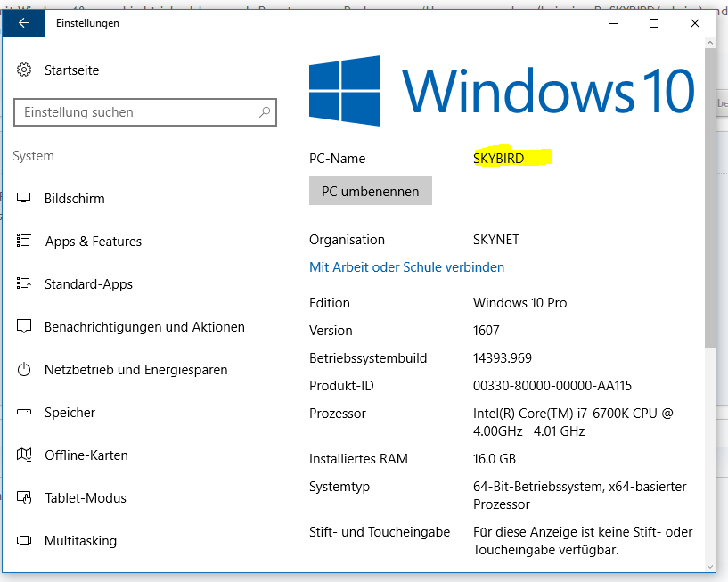Click the Benachrichtigungen speech bubble icon

[x=24, y=326]
